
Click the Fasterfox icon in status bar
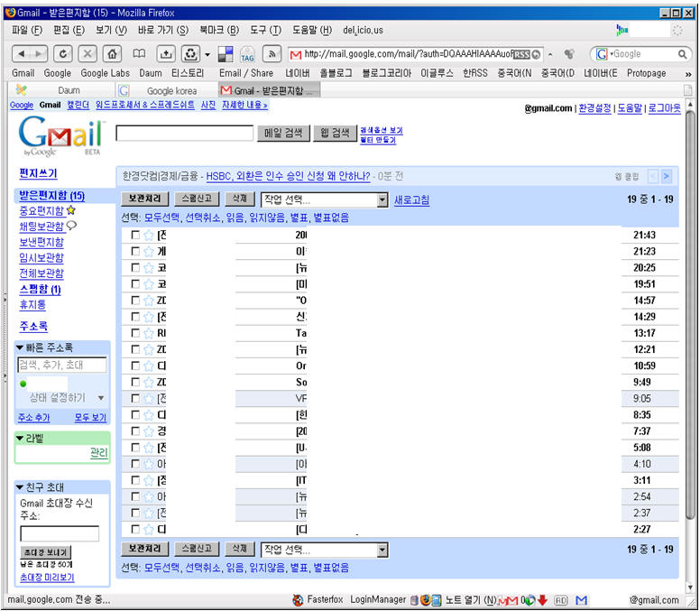(298, 600)
